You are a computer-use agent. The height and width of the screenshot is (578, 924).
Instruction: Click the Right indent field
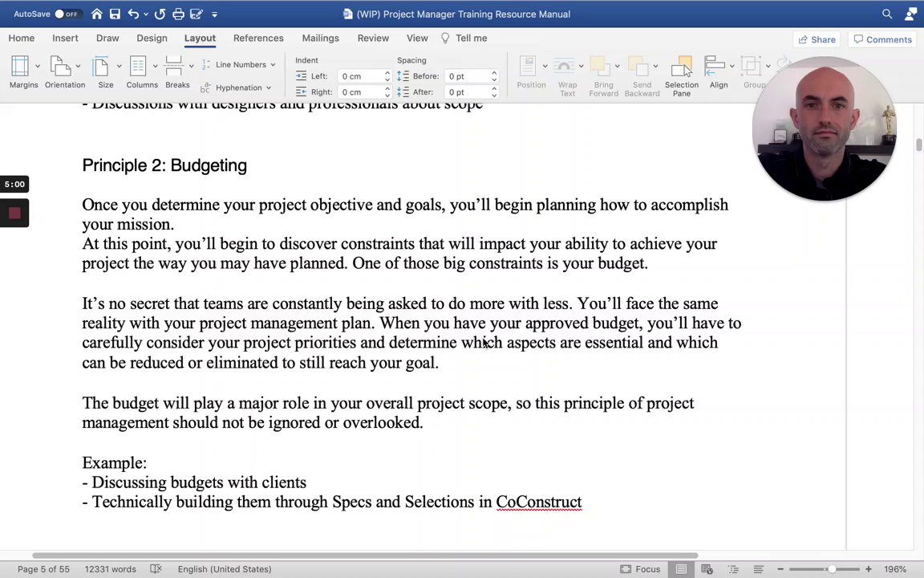[359, 92]
